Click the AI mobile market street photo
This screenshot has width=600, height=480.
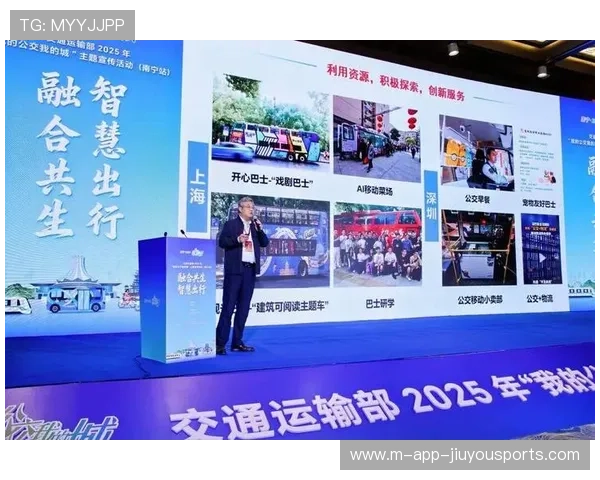(x=377, y=139)
